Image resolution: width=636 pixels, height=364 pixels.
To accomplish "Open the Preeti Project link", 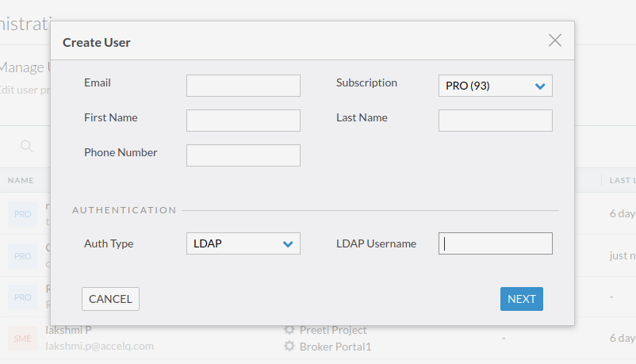I will 333,330.
